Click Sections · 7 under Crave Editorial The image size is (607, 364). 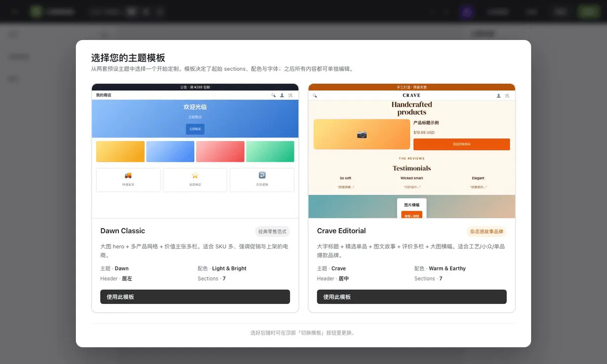428,279
